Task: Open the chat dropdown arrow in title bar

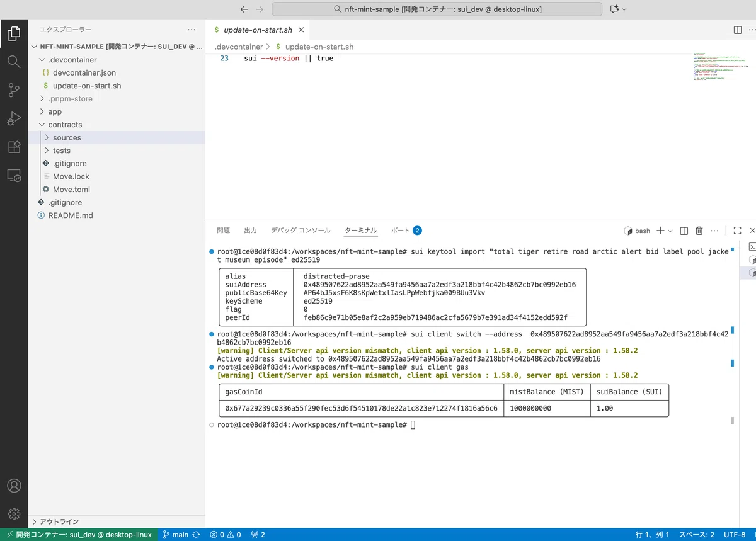Action: point(624,9)
